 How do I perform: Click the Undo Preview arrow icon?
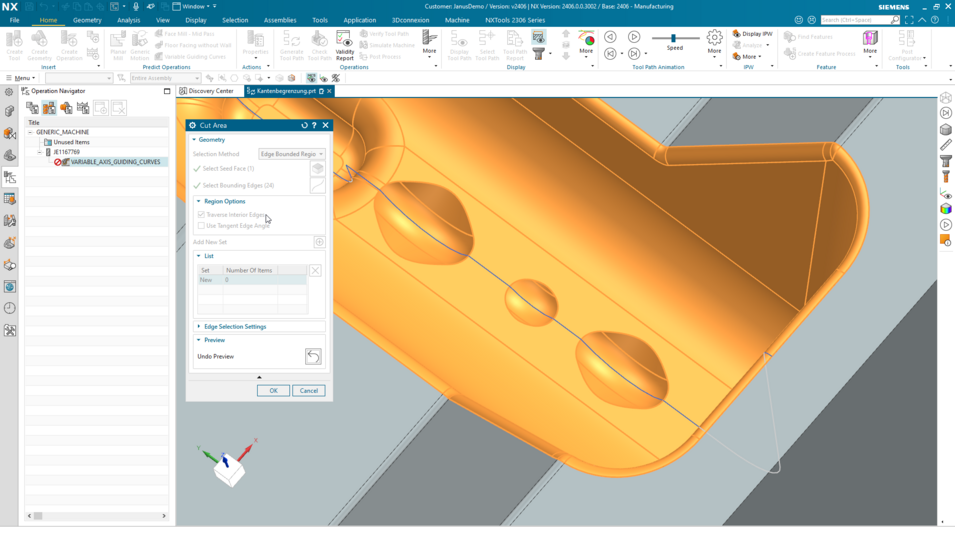pos(313,357)
